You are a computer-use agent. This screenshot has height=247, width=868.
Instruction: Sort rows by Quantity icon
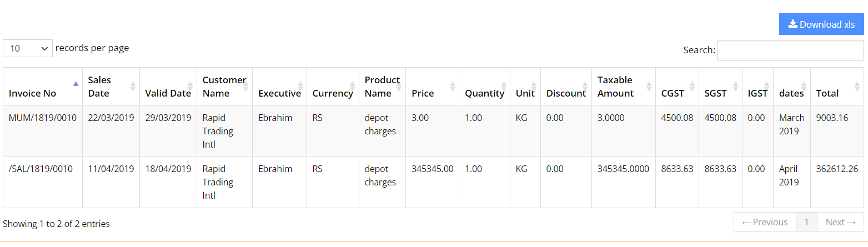click(x=503, y=86)
